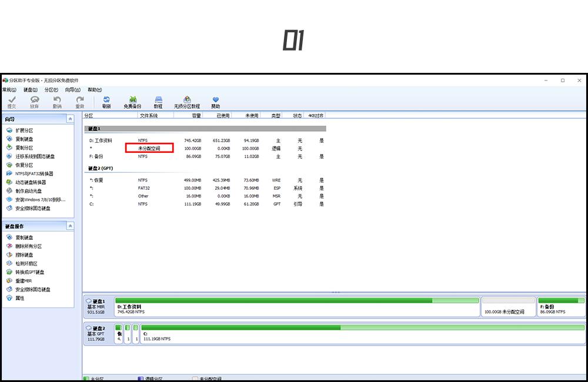Select 复制硬盘 under 硬盘操作
The height and width of the screenshot is (382, 588).
pos(20,237)
